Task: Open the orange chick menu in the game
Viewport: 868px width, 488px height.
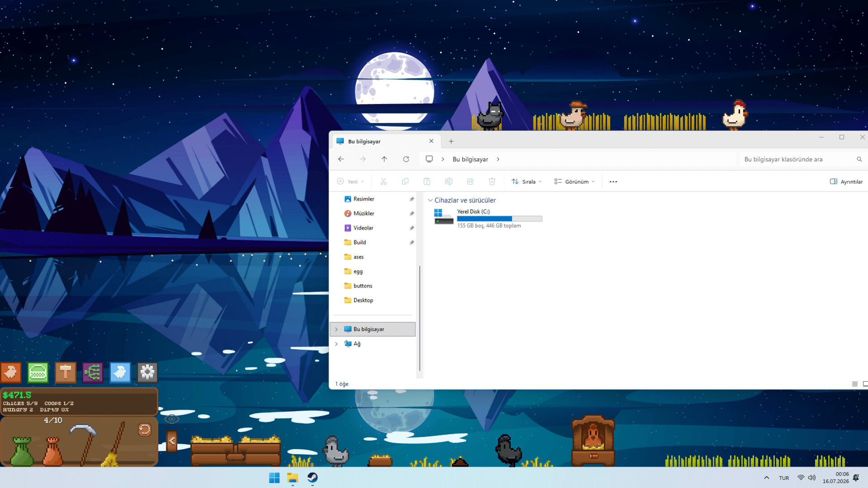Action: 11,373
